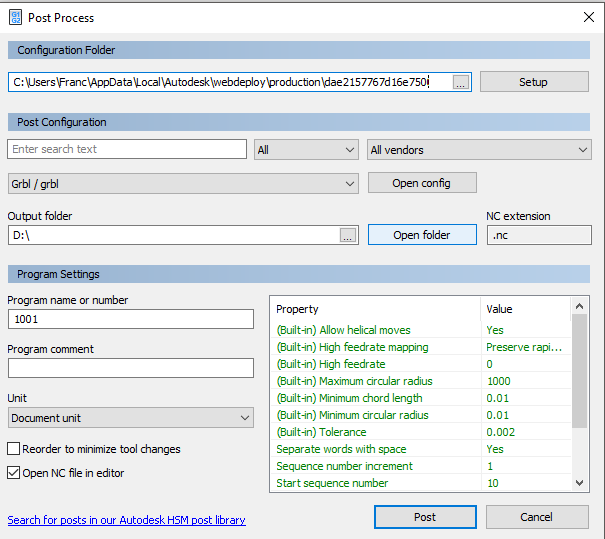Enable Reorder to minimize tool changes
605x539 pixels.
(x=14, y=449)
